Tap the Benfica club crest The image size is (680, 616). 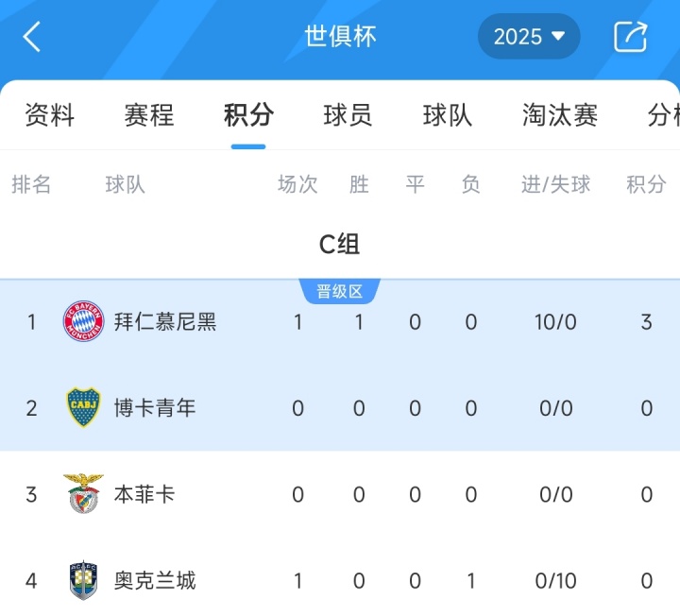[83, 494]
